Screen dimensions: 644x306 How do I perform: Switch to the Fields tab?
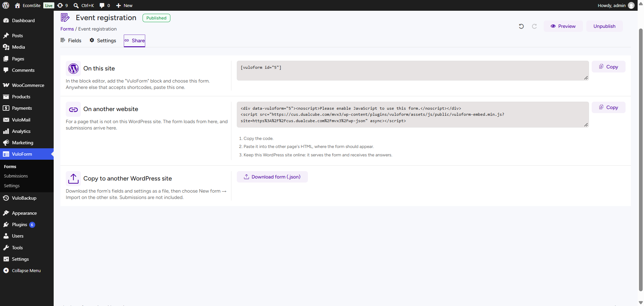click(71, 41)
